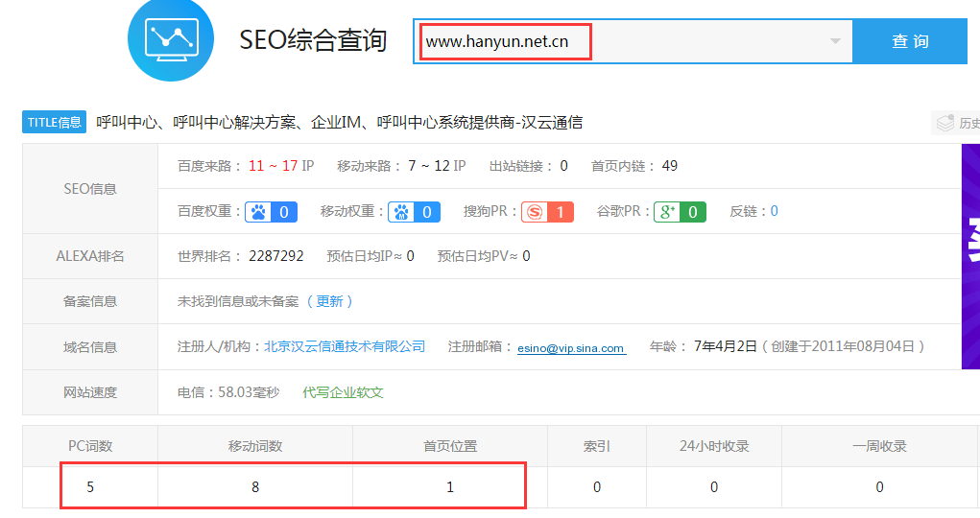This screenshot has width=980, height=518.
Task: Click the purple advertisement banner at right
Action: pyautogui.click(x=970, y=256)
